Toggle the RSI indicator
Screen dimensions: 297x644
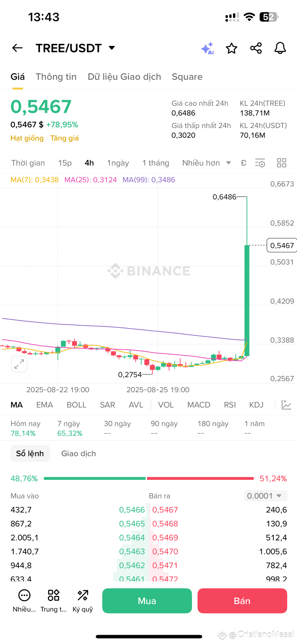(230, 405)
